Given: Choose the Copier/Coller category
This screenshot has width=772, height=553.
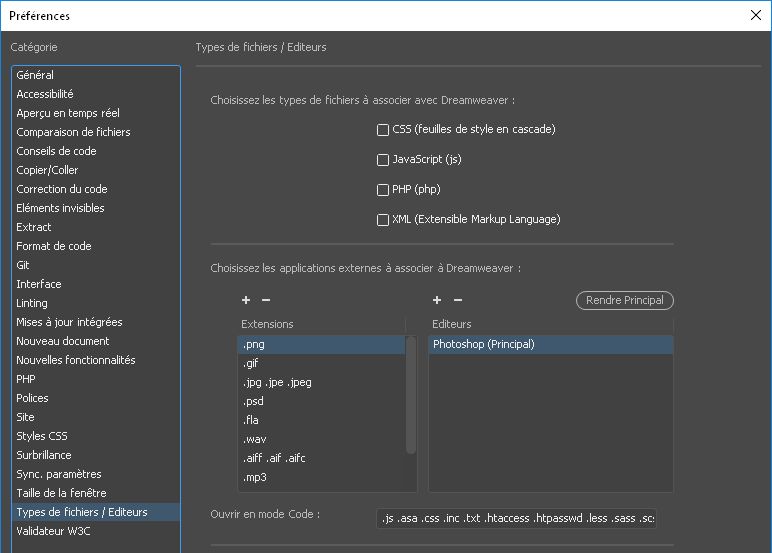Looking at the screenshot, I should pyautogui.click(x=96, y=170).
